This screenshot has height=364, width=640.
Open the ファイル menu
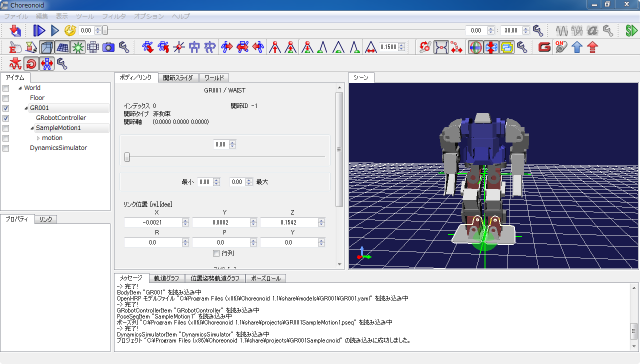(x=16, y=16)
